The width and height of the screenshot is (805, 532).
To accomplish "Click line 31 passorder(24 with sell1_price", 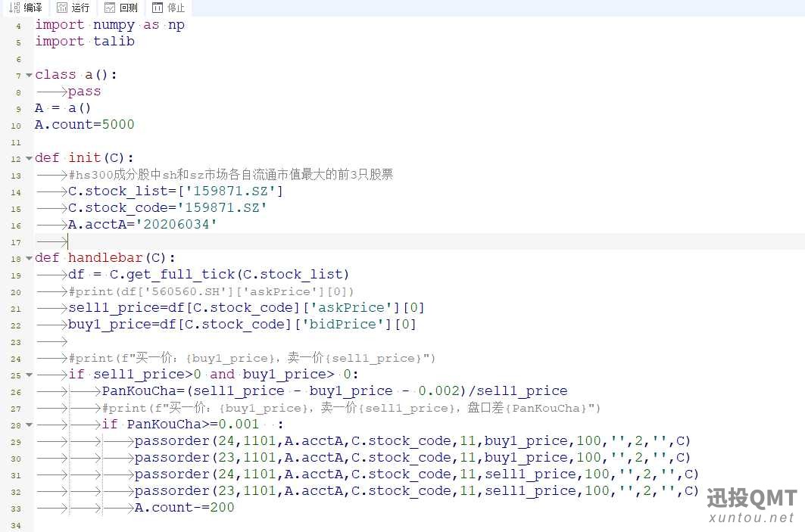I will 417,474.
